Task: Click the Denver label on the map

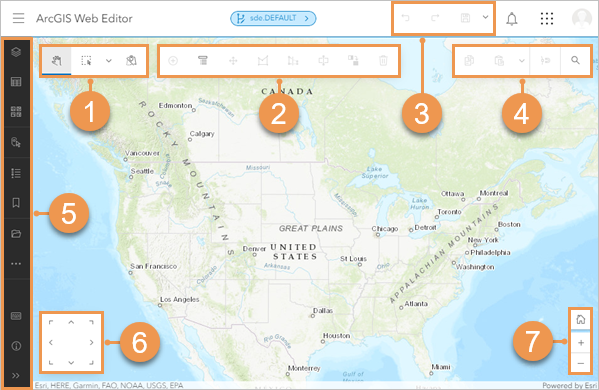Action: point(254,249)
